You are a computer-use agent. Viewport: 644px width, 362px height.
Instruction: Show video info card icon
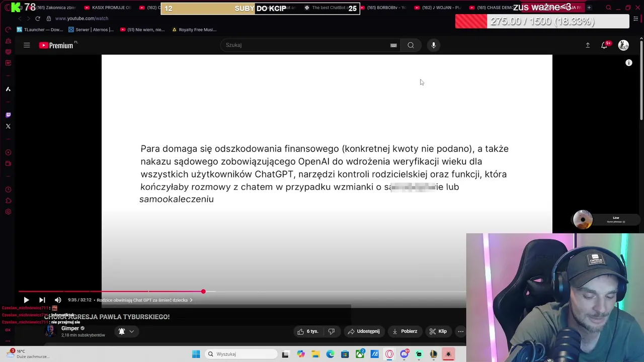[628, 63]
